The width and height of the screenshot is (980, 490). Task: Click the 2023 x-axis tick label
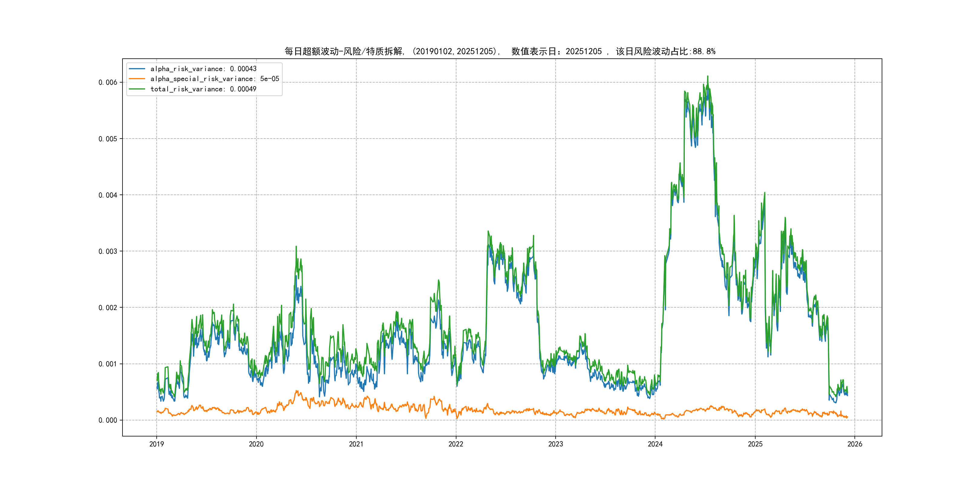point(555,444)
